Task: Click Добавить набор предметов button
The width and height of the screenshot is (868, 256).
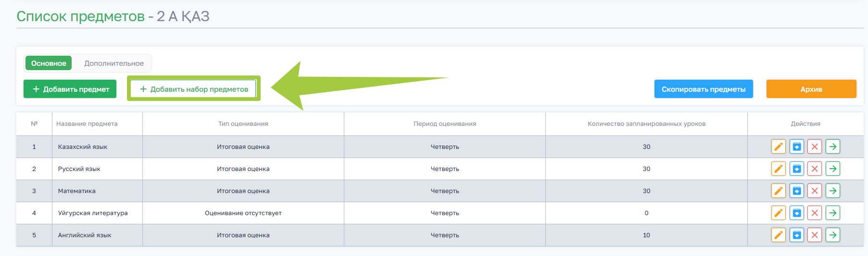Action: [x=194, y=89]
